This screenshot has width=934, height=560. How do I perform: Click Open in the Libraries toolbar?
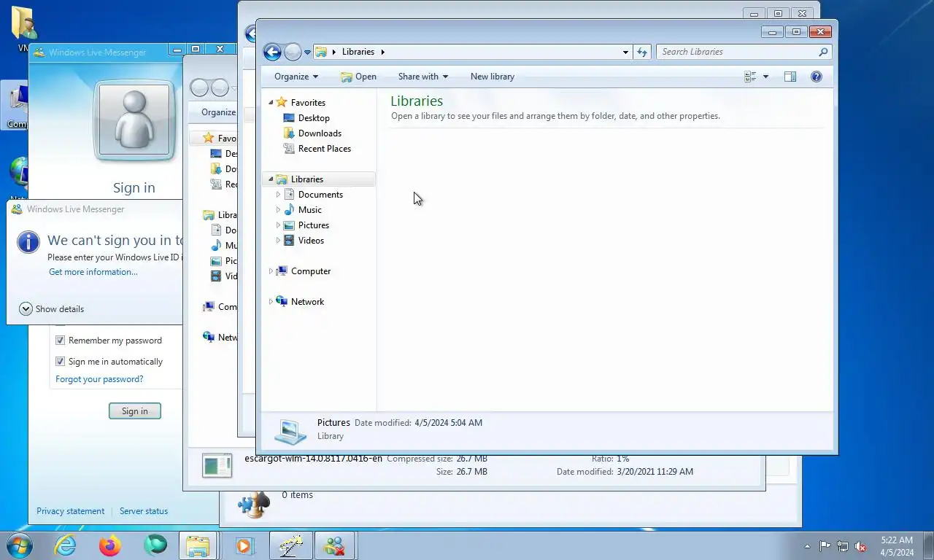[358, 77]
